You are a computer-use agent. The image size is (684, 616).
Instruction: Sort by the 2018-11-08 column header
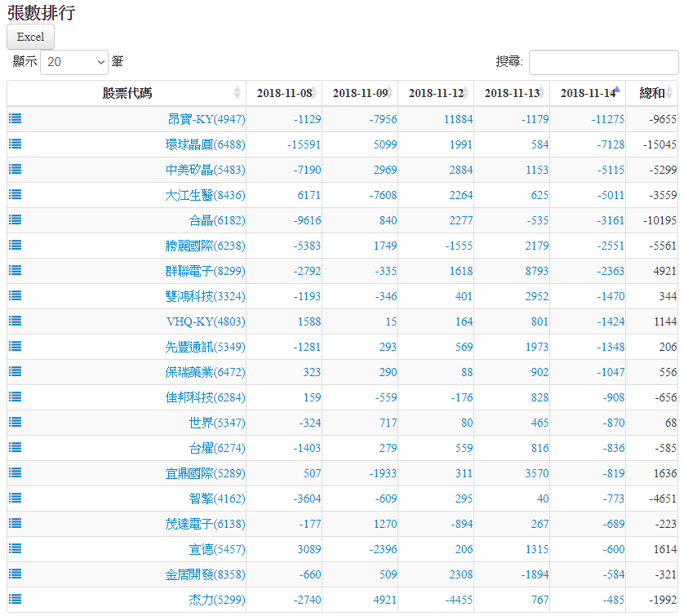click(x=284, y=93)
